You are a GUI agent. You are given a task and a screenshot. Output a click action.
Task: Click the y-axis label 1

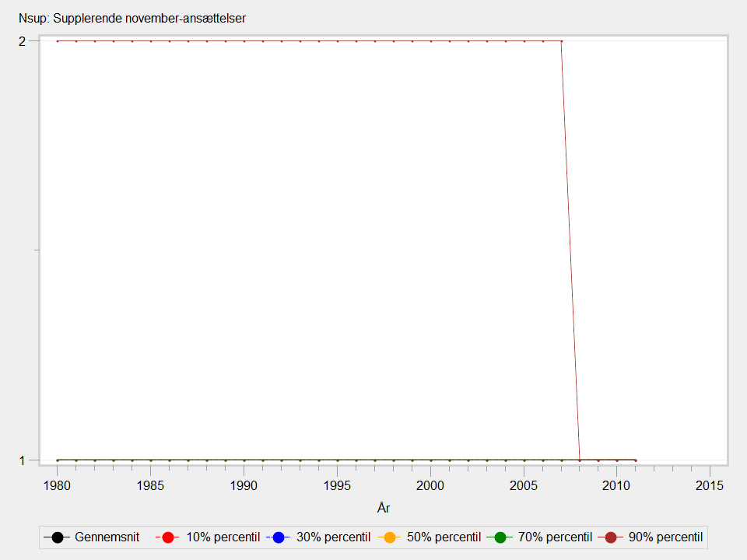click(23, 460)
